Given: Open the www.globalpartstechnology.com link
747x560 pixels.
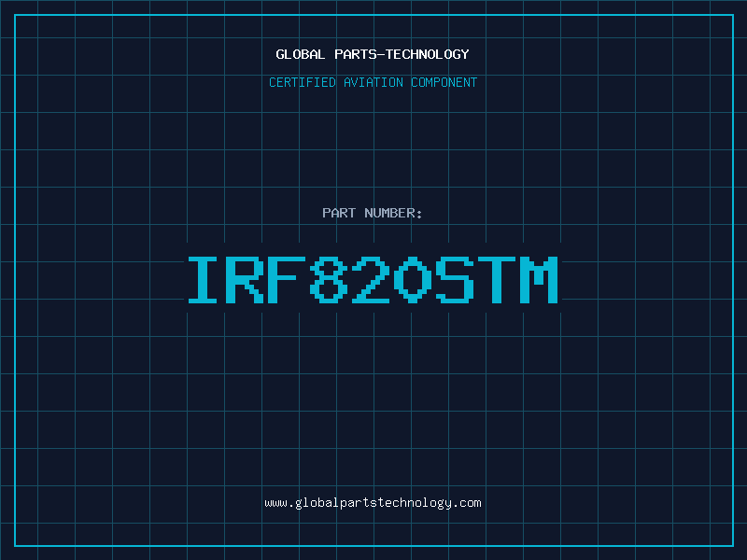Looking at the screenshot, I should click(x=373, y=503).
